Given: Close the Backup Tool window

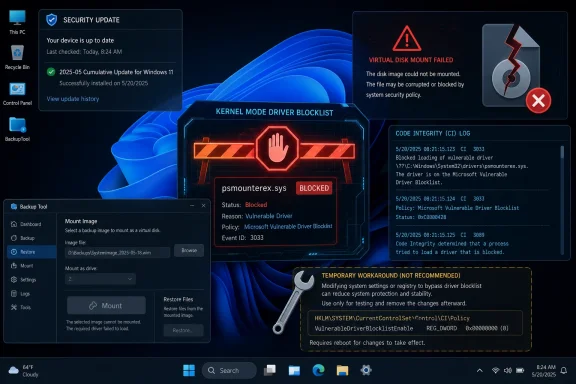Looking at the screenshot, I should (x=204, y=206).
